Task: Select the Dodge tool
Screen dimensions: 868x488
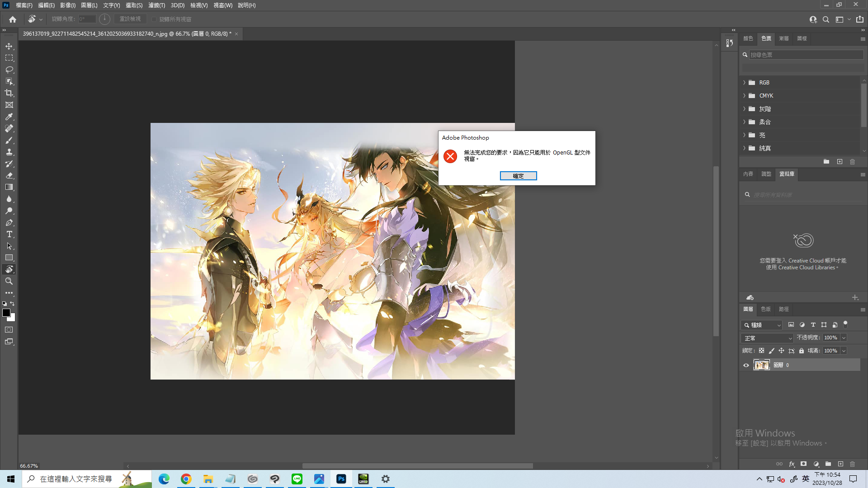Action: (x=9, y=211)
